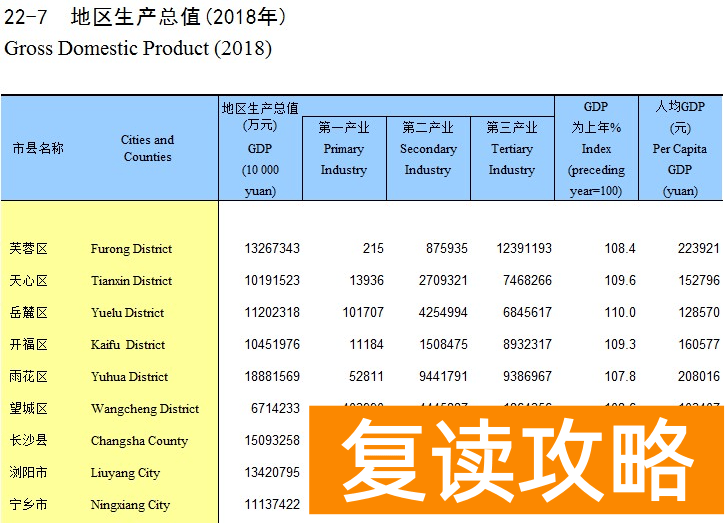
Task: Select the 地区生产总值 GDP column header
Action: point(260,149)
